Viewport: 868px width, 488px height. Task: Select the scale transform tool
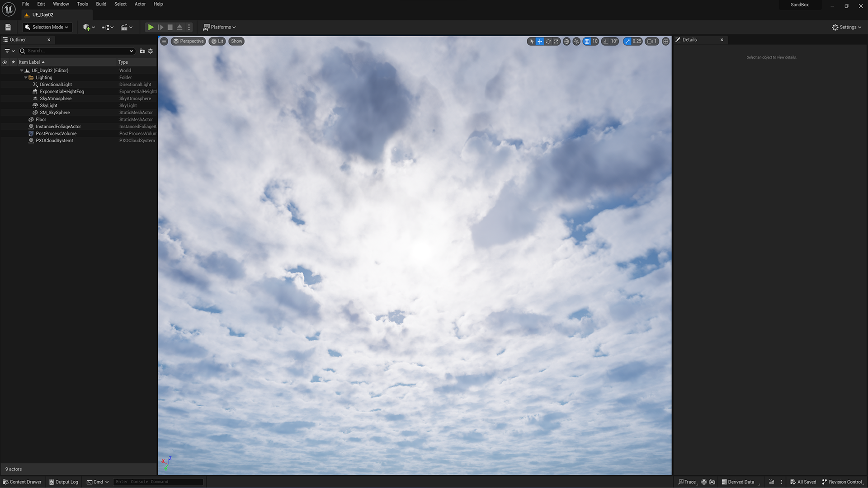tap(556, 41)
